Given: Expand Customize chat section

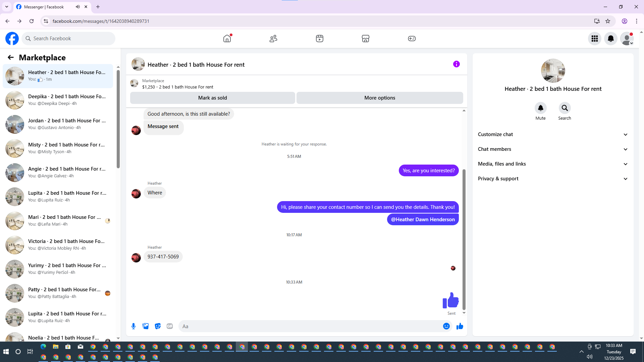Looking at the screenshot, I should [x=553, y=134].
